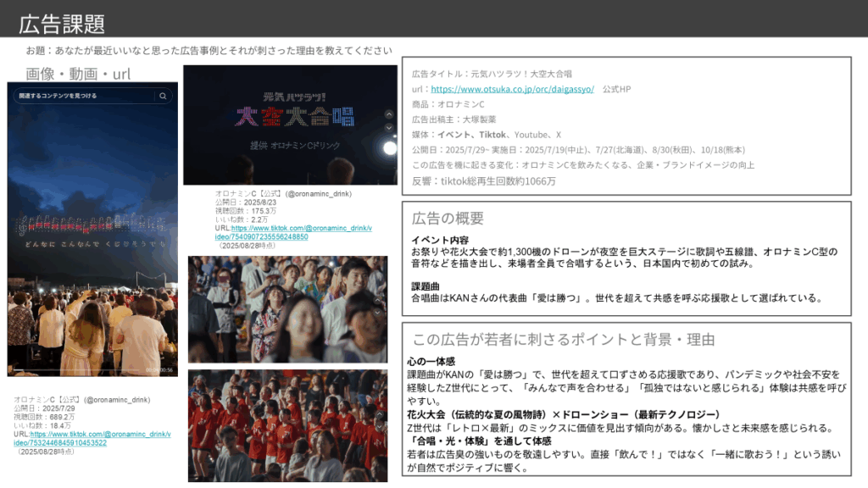868x488 pixels.
Task: Open the TikTok URL for the 2025/7/29 video
Action: [92, 438]
